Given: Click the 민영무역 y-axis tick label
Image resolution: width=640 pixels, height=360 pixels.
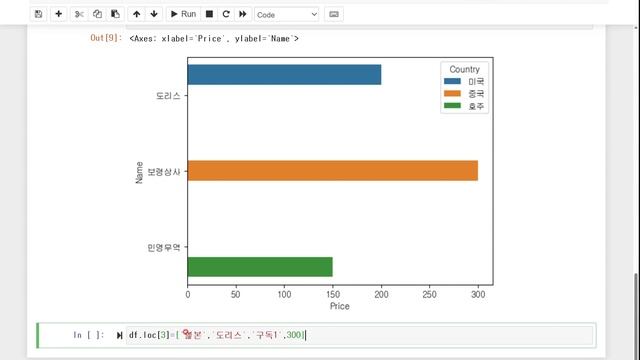Looking at the screenshot, I should click(164, 247).
